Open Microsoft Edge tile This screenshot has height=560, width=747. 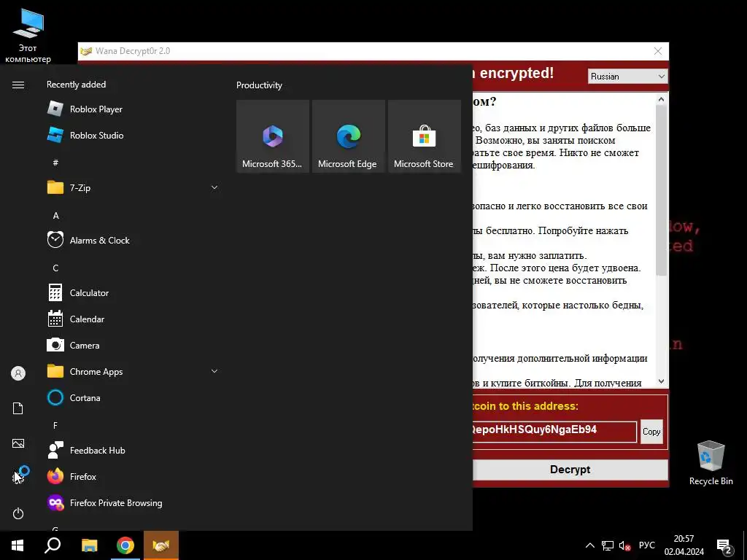[348, 136]
